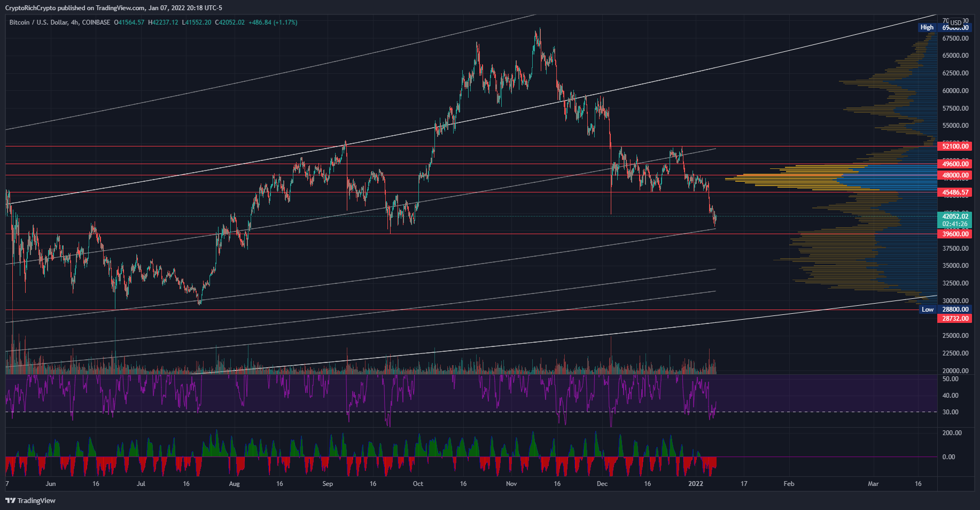This screenshot has width=980, height=510.
Task: Click the bar countdown 02:41:26
Action: [x=955, y=224]
